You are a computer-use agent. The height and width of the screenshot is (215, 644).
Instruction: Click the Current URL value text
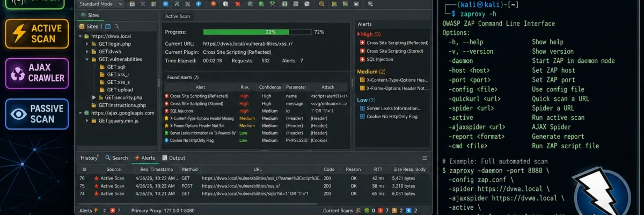pos(247,44)
